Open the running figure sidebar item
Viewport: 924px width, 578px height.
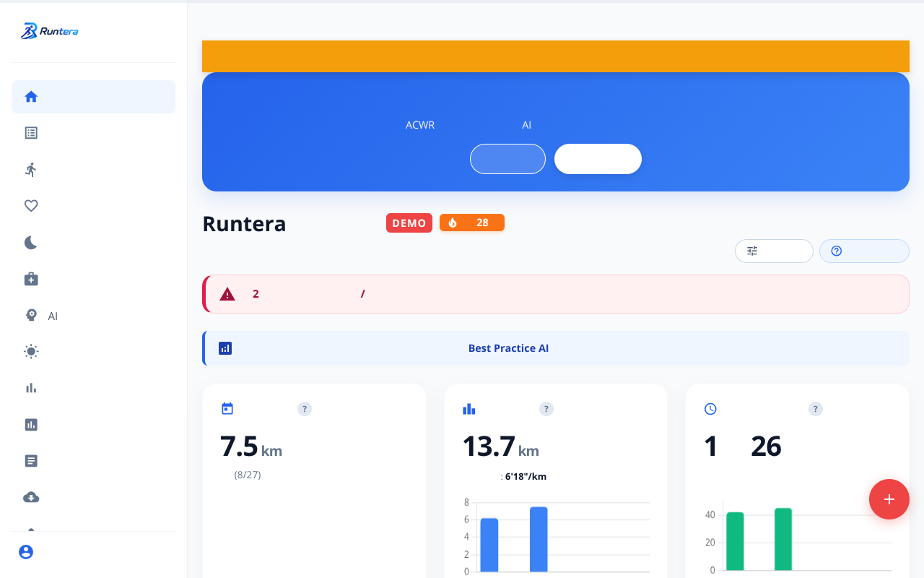click(31, 170)
